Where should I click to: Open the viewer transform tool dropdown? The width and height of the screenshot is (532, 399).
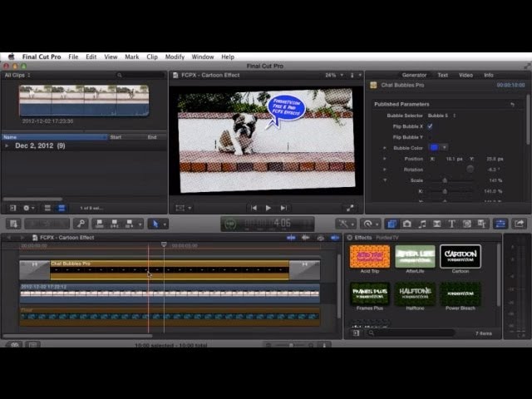[x=184, y=208]
